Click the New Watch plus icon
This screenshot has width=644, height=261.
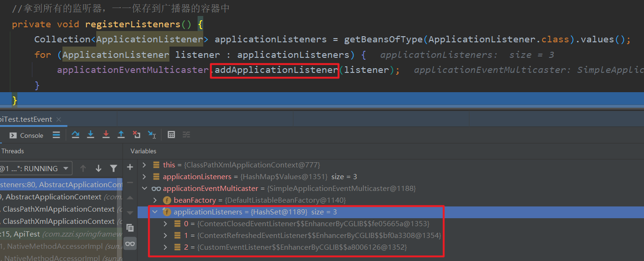tap(130, 167)
